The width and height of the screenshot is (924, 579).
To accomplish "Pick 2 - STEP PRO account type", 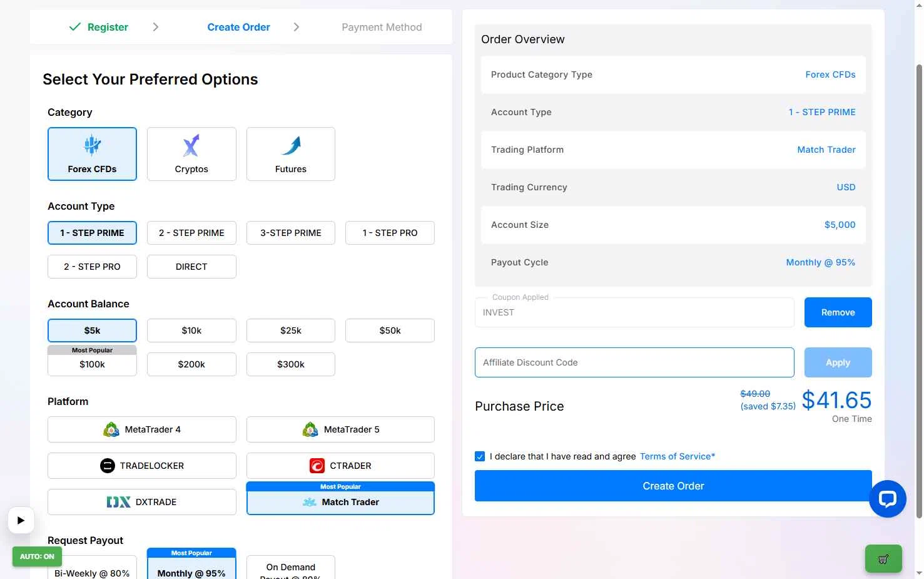I will click(92, 267).
